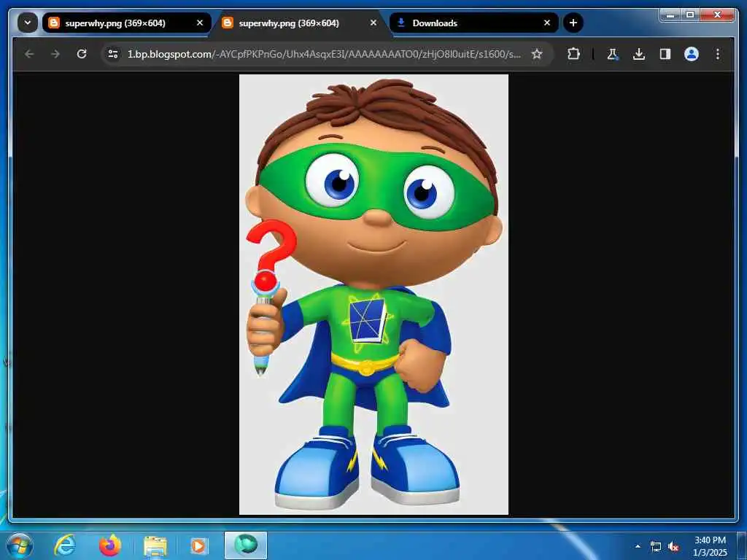Image resolution: width=747 pixels, height=560 pixels.
Task: Open Windows Explorer from taskbar
Action: click(x=155, y=547)
